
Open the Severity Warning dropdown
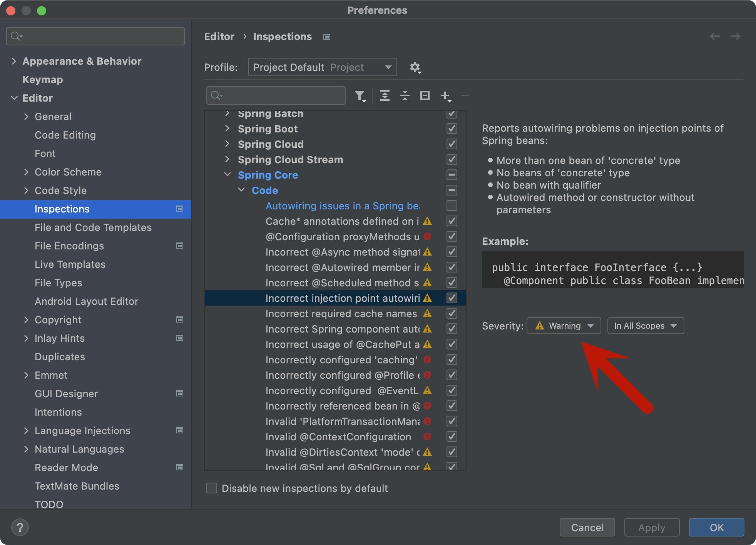coord(564,326)
